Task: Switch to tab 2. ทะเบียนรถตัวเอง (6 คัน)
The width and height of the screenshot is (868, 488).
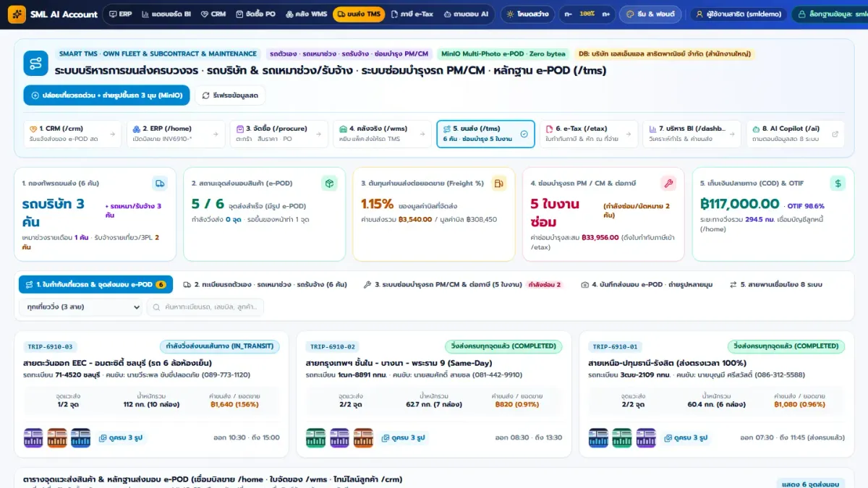Action: click(265, 285)
